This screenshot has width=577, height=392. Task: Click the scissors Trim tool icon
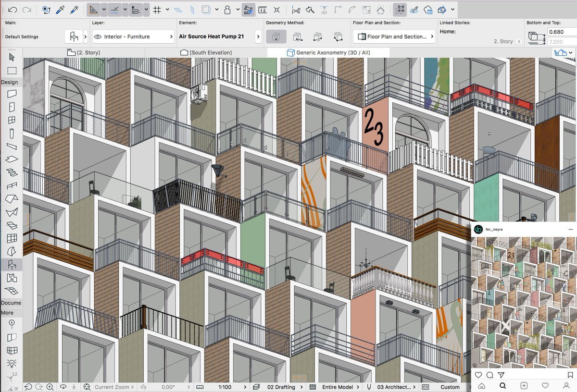point(296,9)
